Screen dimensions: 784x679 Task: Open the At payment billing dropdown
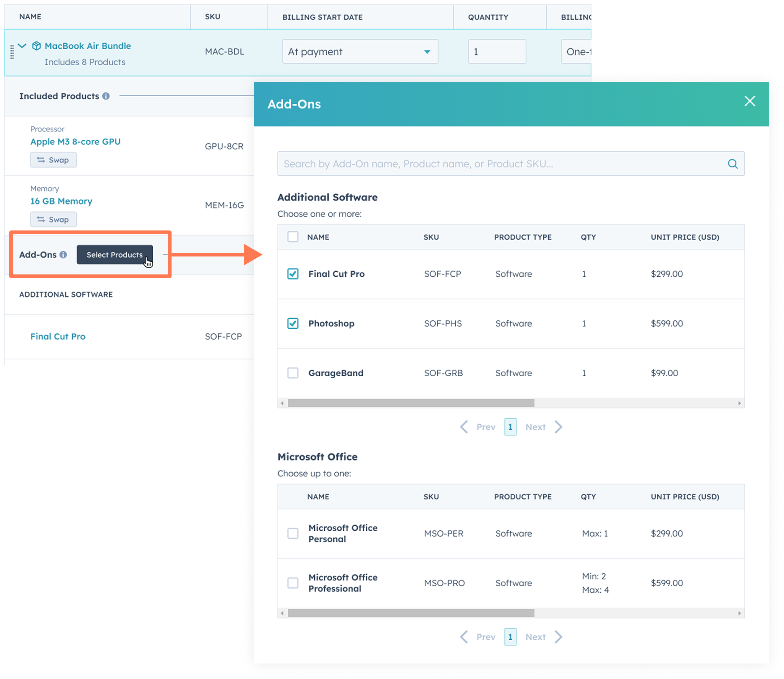(x=360, y=51)
